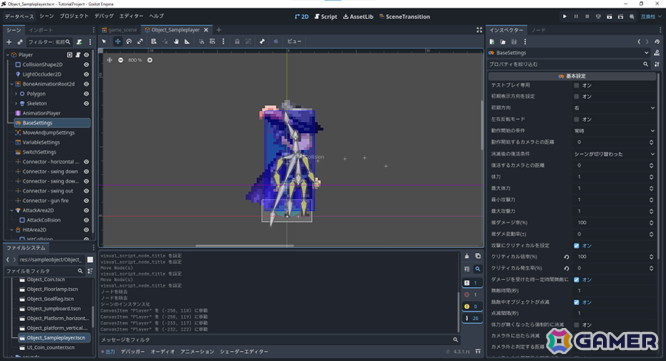Collapse the AttackArea2D node
The width and height of the screenshot is (666, 361).
12,211
